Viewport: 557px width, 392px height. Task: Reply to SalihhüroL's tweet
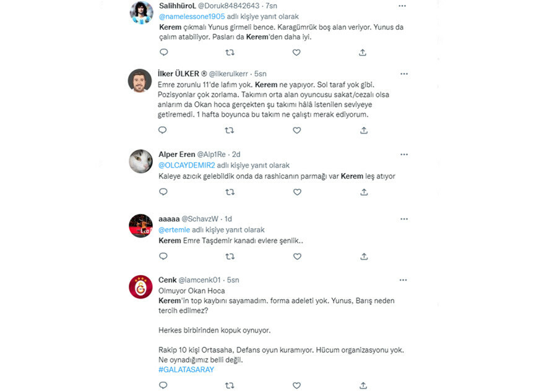click(x=163, y=53)
